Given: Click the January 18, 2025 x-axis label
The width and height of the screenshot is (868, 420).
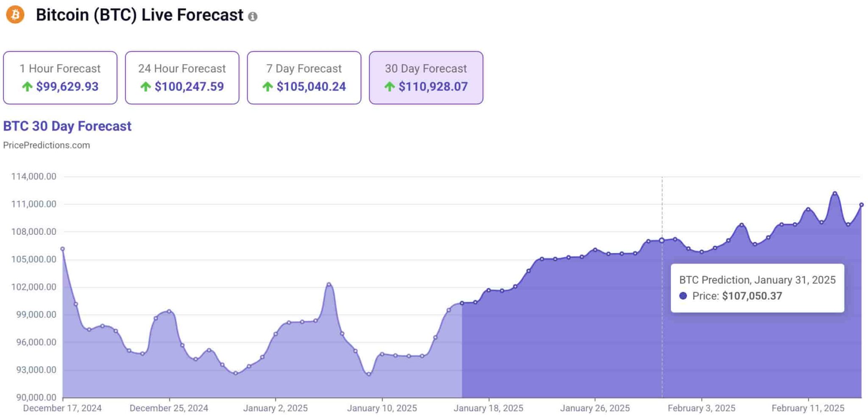Looking at the screenshot, I should [488, 408].
